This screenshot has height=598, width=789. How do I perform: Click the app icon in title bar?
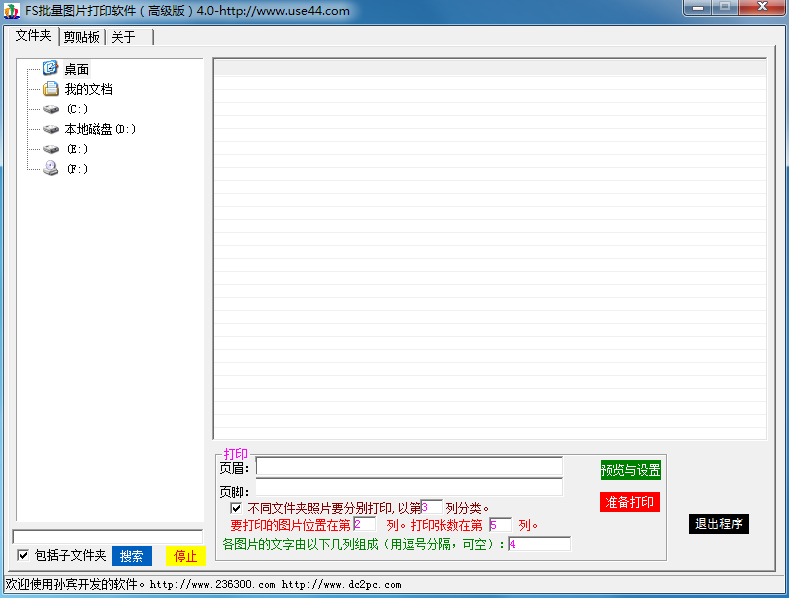(x=12, y=11)
